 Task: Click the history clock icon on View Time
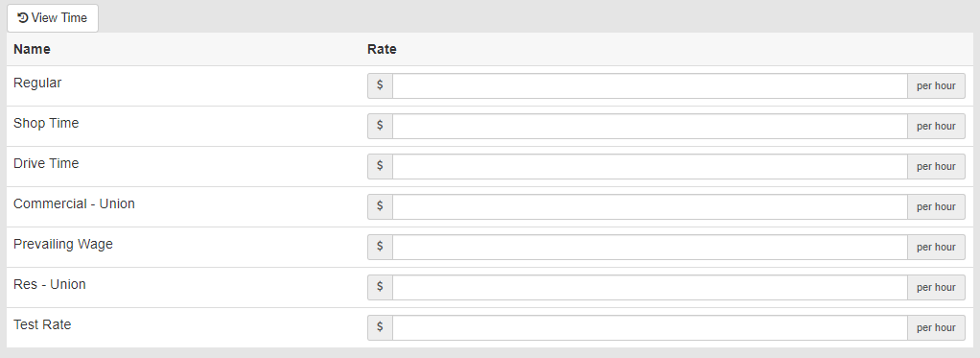(x=22, y=18)
